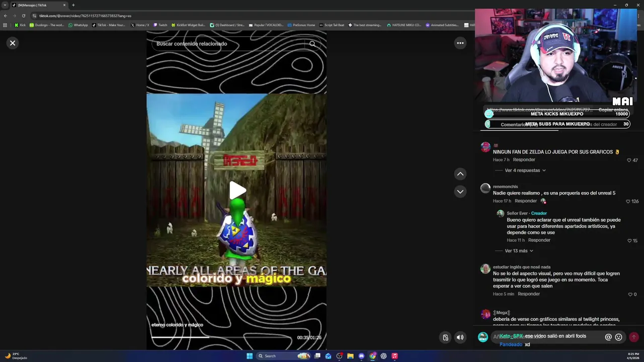Open the three-dots more options menu
Viewport: 644px width, 362px height.
coord(460,43)
